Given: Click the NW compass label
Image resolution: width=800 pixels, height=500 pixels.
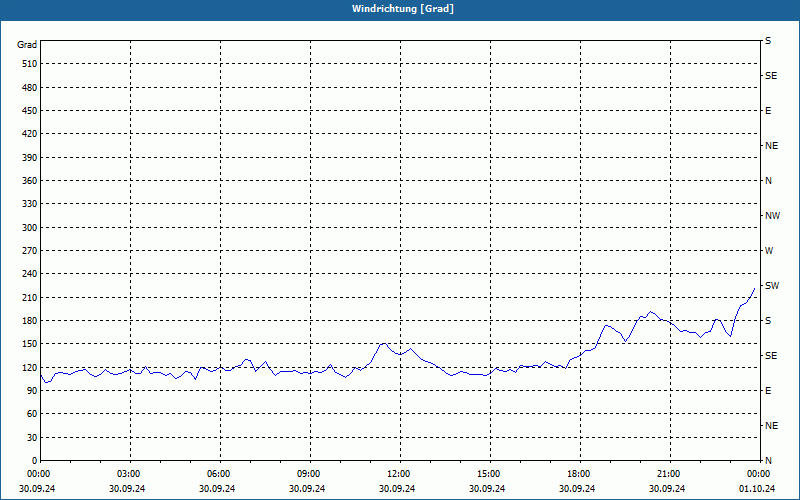Looking at the screenshot, I should click(x=772, y=216).
